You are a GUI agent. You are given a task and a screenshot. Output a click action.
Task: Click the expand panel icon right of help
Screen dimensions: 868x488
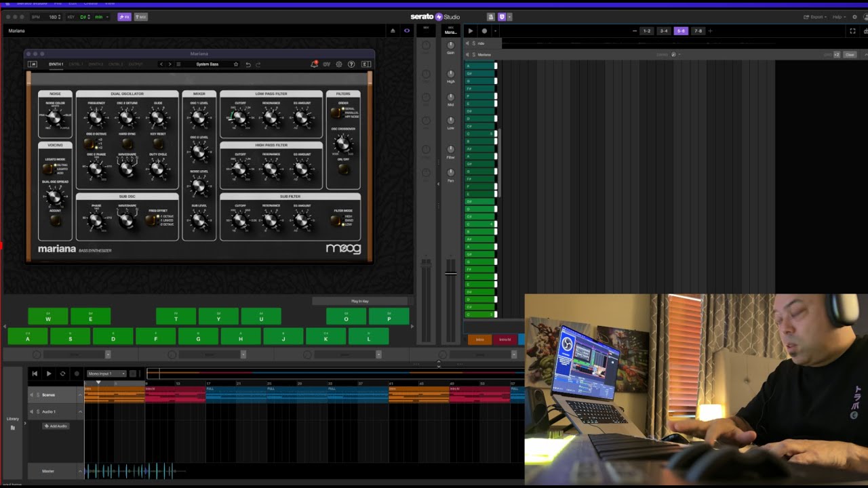click(366, 64)
